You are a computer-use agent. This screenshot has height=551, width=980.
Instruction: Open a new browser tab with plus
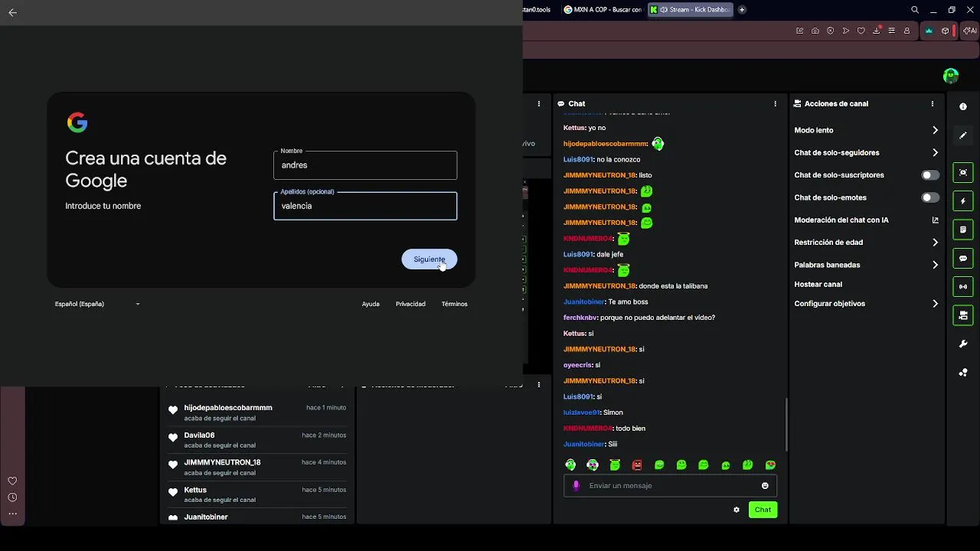pyautogui.click(x=742, y=10)
